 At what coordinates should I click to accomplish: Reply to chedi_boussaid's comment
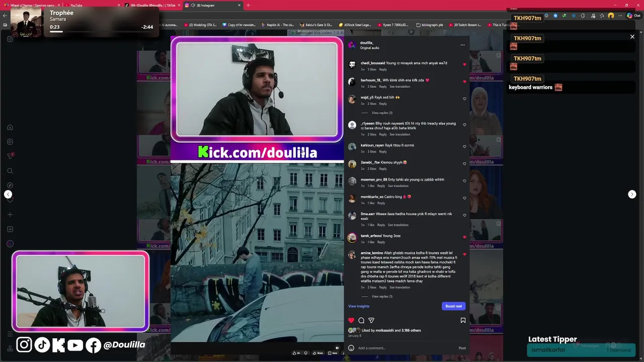(x=383, y=69)
